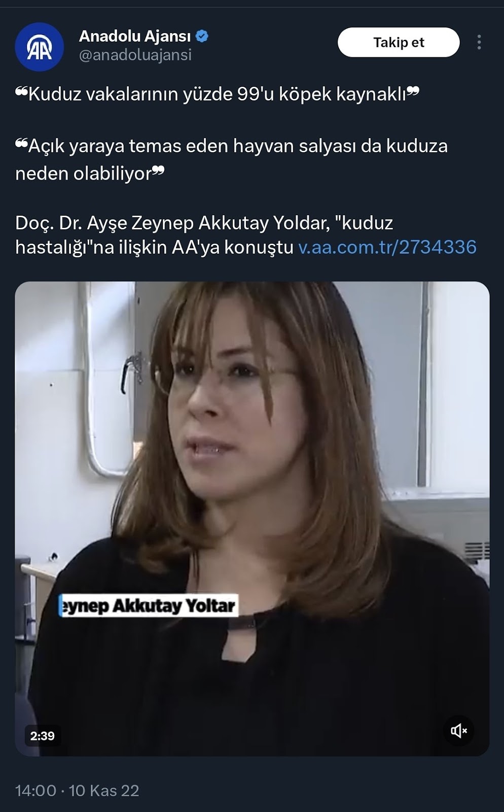504x812 pixels.
Task: Click the blue verified badge
Action: pos(202,37)
